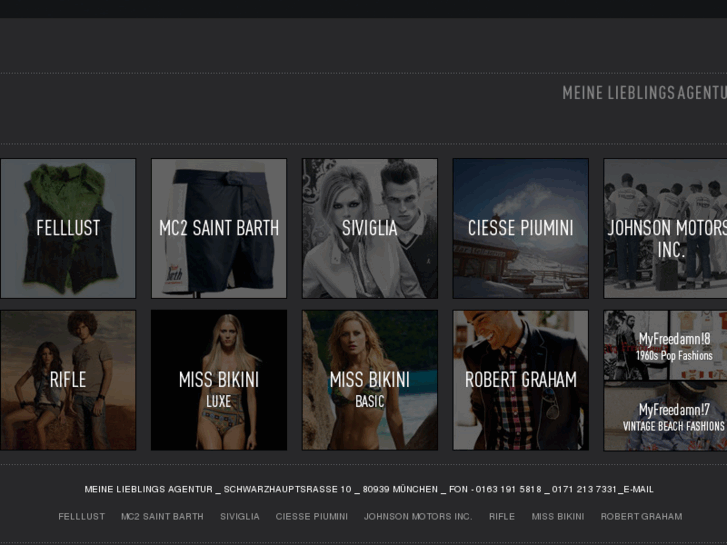
Task: Follow the SIVIGLIA footer link
Action: pos(240,516)
